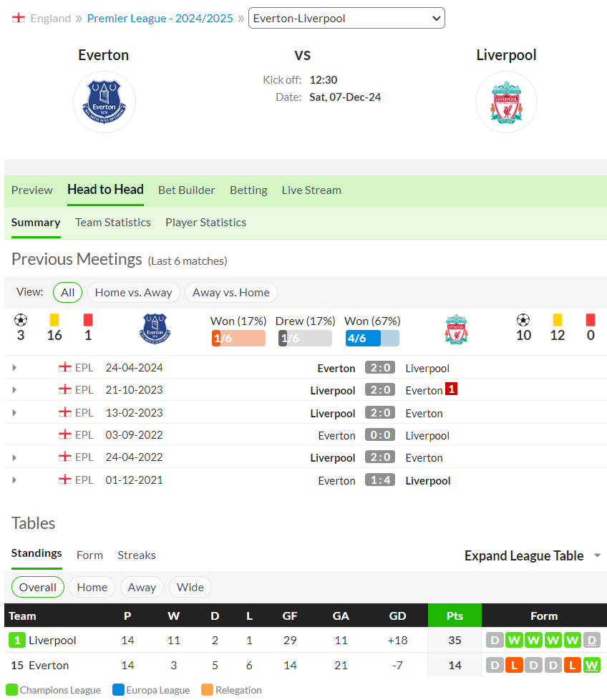The height and width of the screenshot is (700, 607).
Task: Open Premier League - 2024/2025 breadcrumb link
Action: [160, 19]
